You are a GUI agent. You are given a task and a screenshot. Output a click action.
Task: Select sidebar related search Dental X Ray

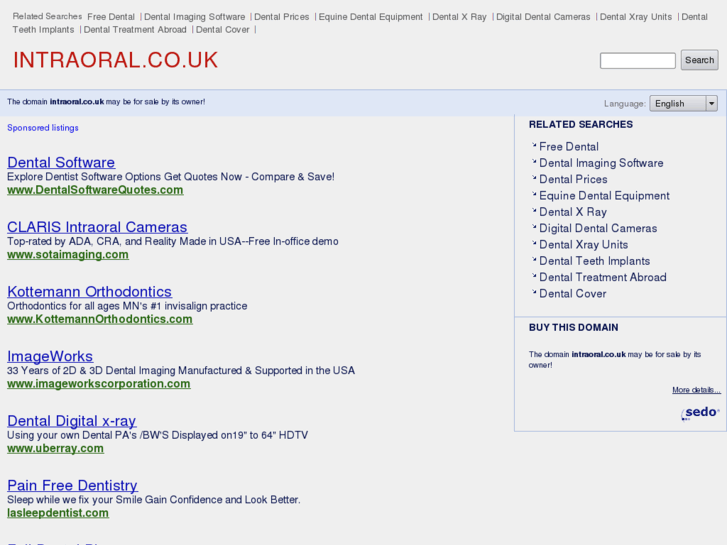(573, 212)
